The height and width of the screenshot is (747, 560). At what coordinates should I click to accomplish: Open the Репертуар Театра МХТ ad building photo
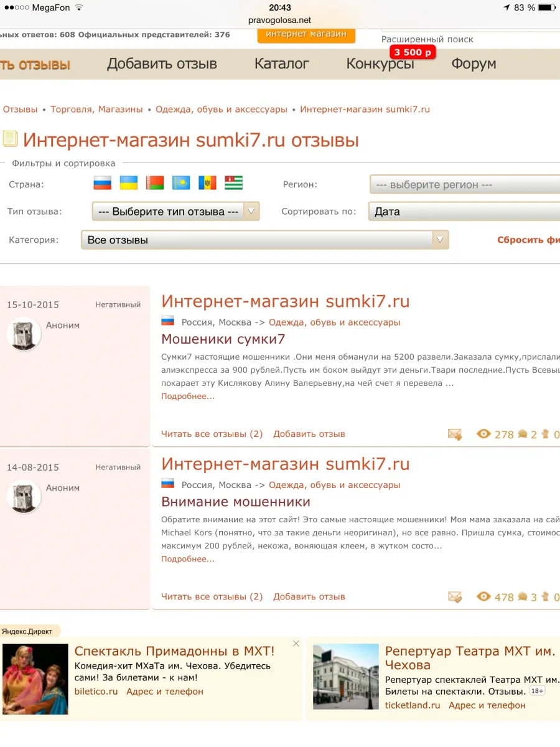tap(346, 677)
